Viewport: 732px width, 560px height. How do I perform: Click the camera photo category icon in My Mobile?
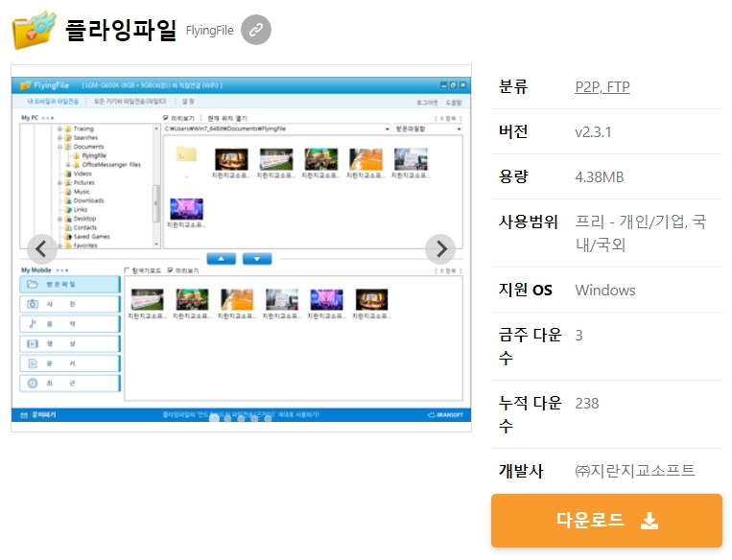[33, 304]
